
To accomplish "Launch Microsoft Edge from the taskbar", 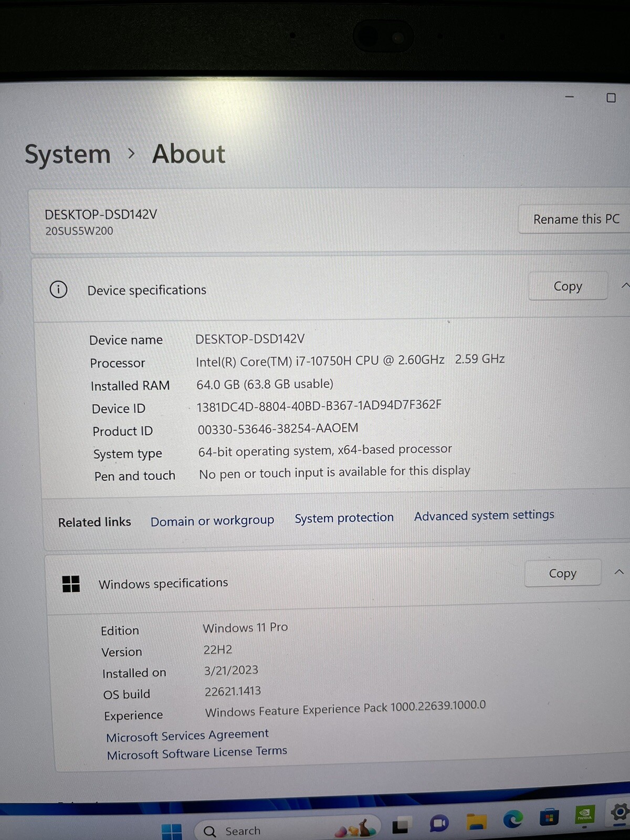I will click(x=512, y=820).
